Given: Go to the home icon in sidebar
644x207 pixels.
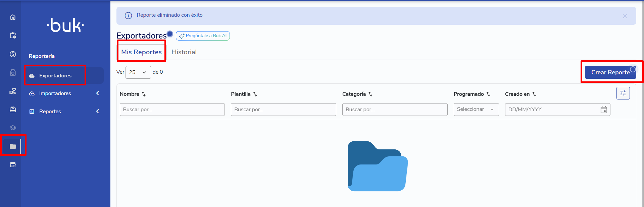Looking at the screenshot, I should coord(13,17).
